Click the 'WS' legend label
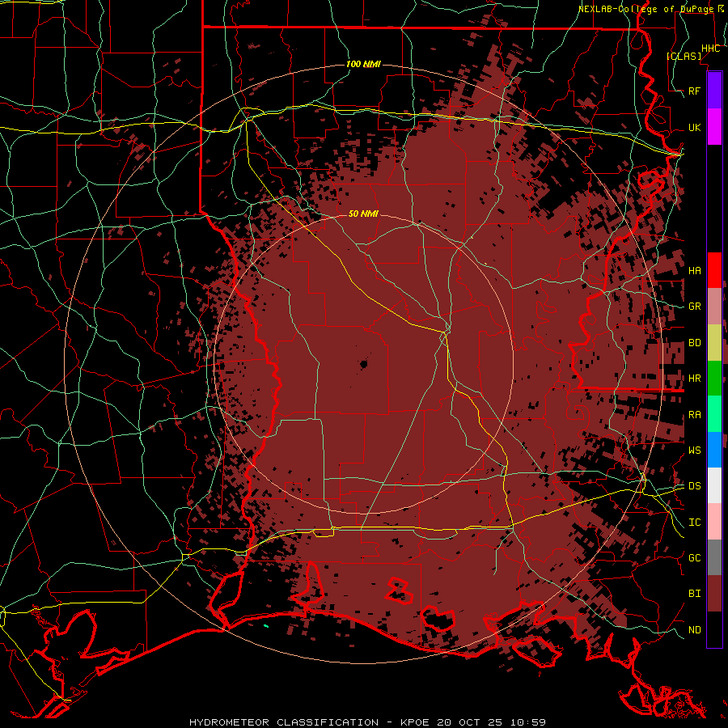 [695, 450]
